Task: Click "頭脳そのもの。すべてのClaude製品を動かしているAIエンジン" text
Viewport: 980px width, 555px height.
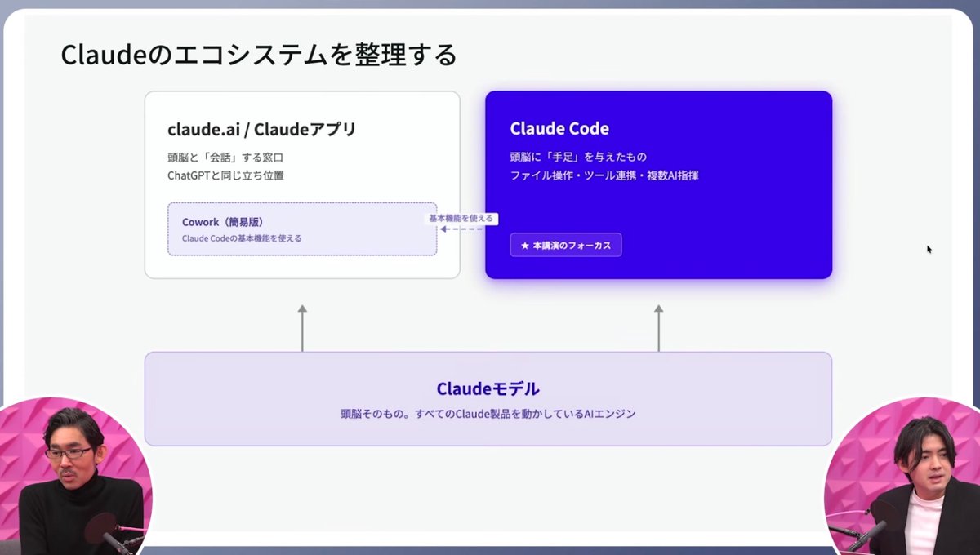Action: [x=488, y=414]
